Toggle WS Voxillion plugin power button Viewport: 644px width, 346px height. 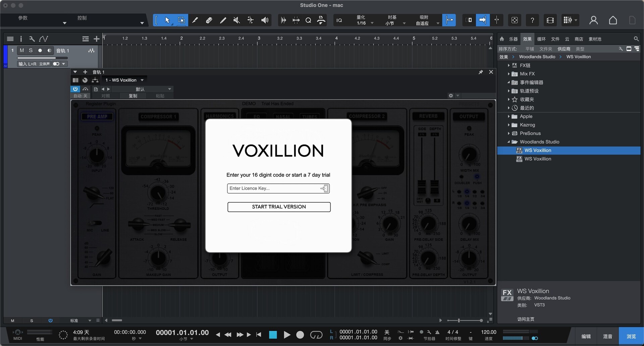[x=75, y=89]
